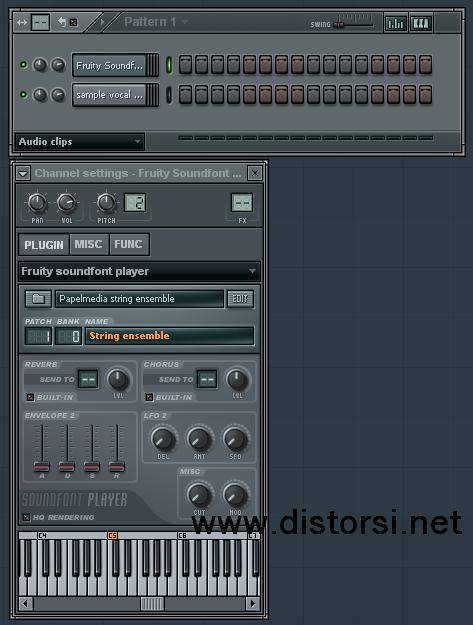Toggle the Fruity Soundfont channel selector LED

tap(169, 65)
